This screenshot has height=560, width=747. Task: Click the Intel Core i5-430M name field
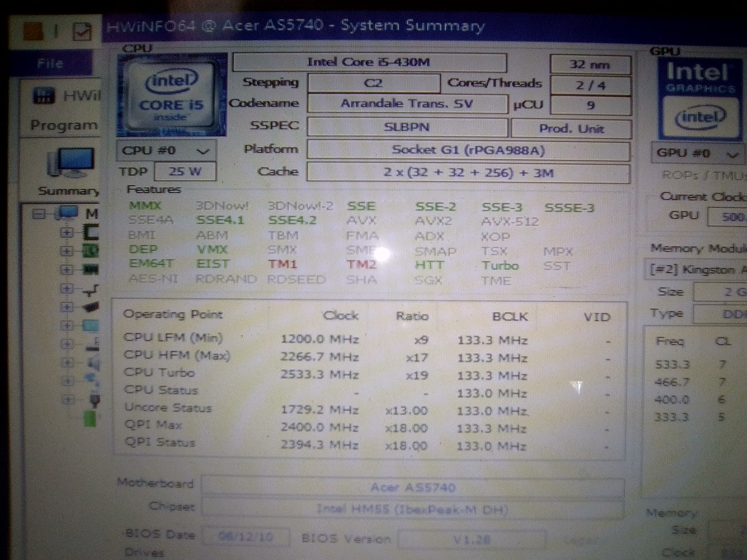pos(369,63)
